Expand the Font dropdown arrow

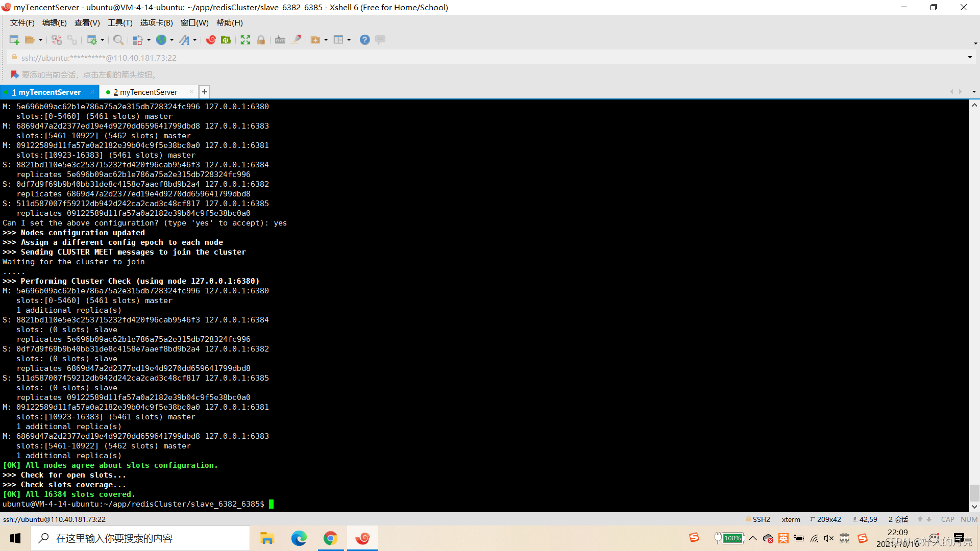195,40
